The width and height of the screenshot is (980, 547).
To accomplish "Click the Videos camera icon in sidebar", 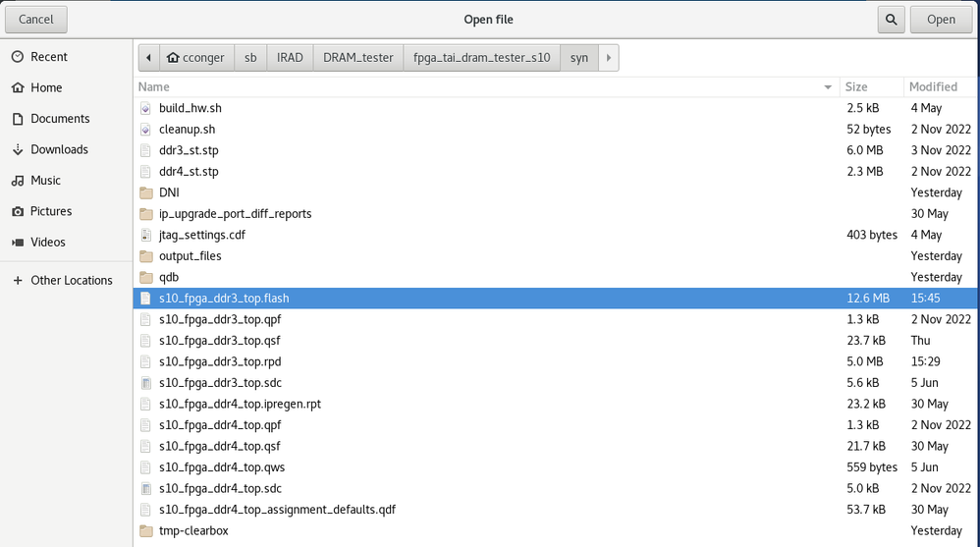I will pyautogui.click(x=18, y=243).
